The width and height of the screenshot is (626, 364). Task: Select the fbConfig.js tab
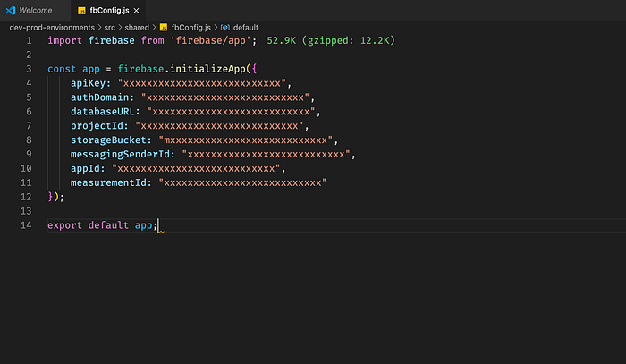click(x=109, y=11)
